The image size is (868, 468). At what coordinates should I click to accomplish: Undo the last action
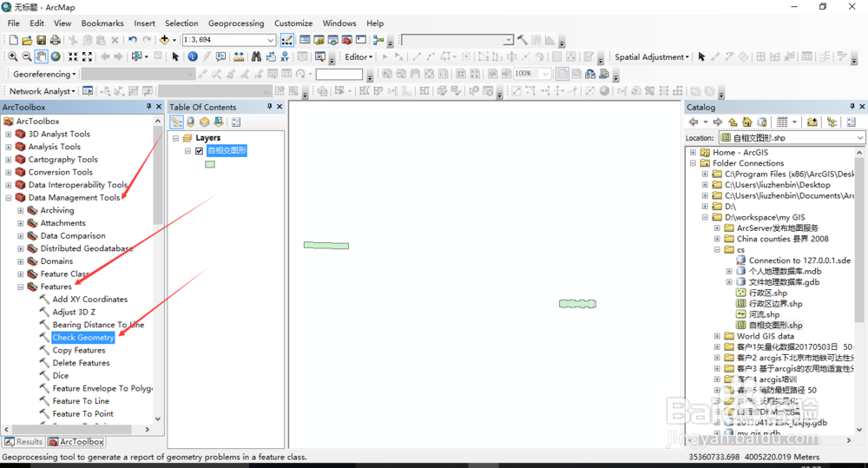(132, 40)
